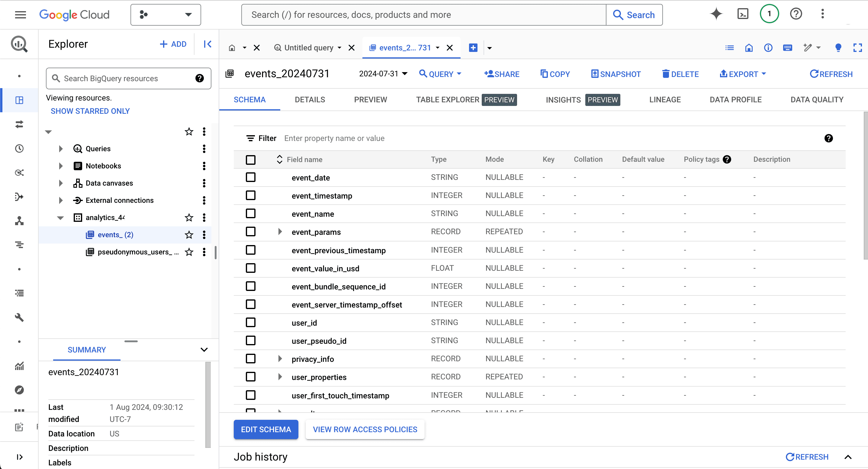Check the privacy_info field checkbox
The width and height of the screenshot is (868, 469).
coord(251,359)
